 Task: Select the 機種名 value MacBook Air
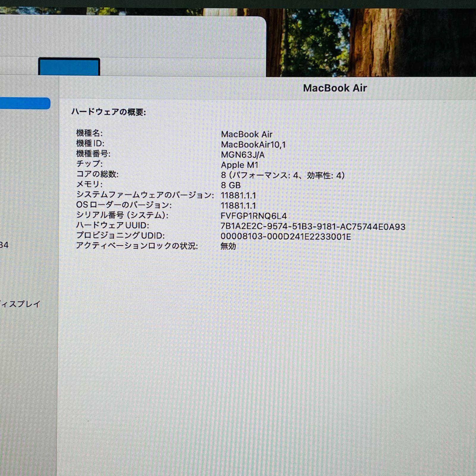tap(247, 134)
